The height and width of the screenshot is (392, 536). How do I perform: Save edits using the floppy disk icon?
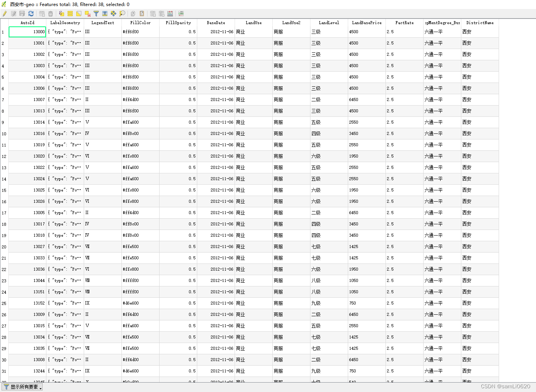[22, 14]
